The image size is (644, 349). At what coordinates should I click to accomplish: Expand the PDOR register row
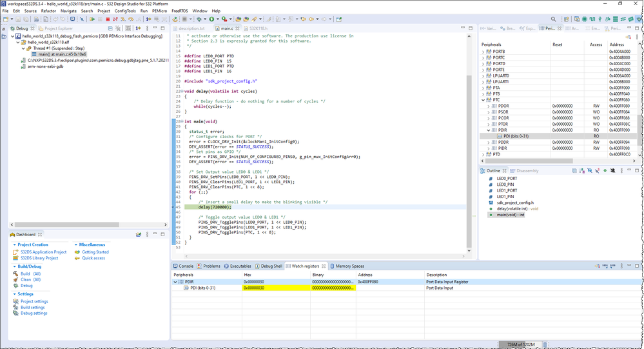489,105
